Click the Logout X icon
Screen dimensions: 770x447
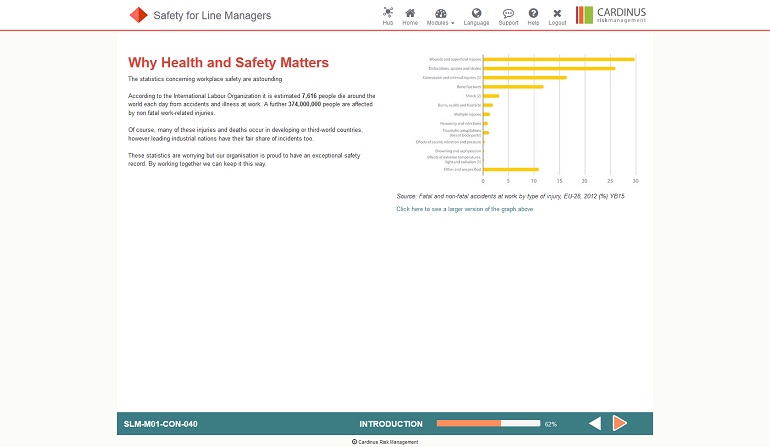point(557,16)
